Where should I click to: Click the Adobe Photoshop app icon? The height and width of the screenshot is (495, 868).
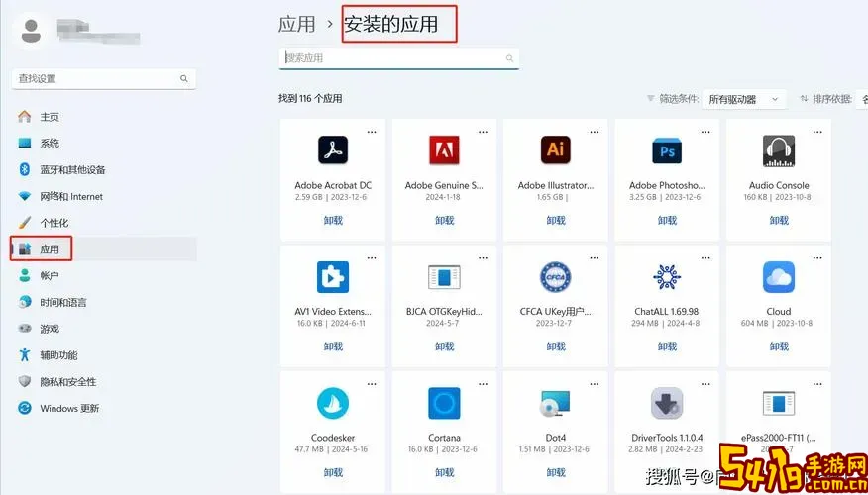(x=667, y=149)
